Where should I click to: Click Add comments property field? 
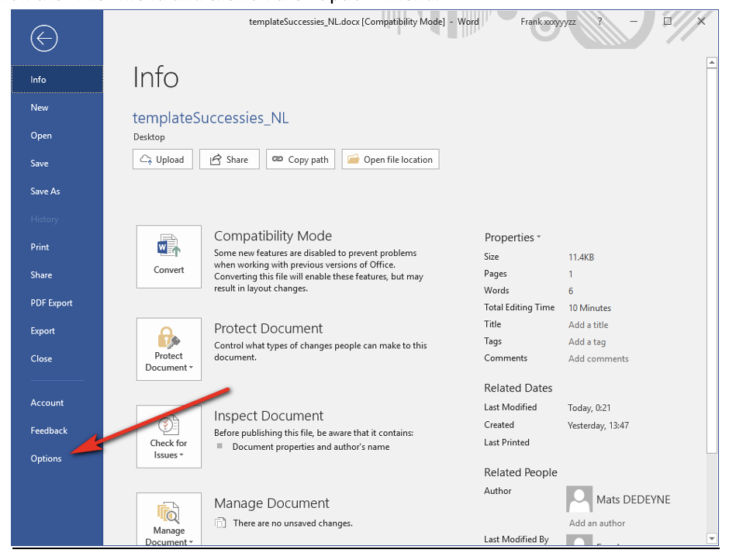(598, 359)
